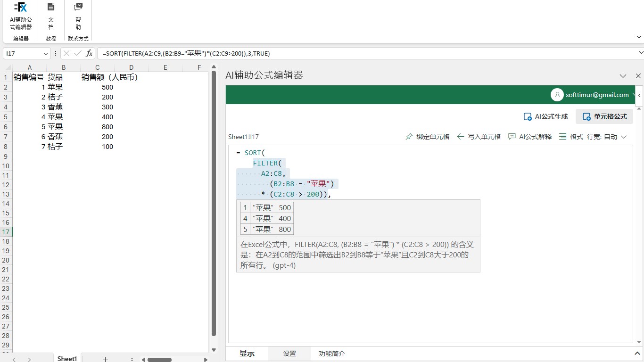
Task: Open the 显示 bottom tab
Action: pos(247,354)
